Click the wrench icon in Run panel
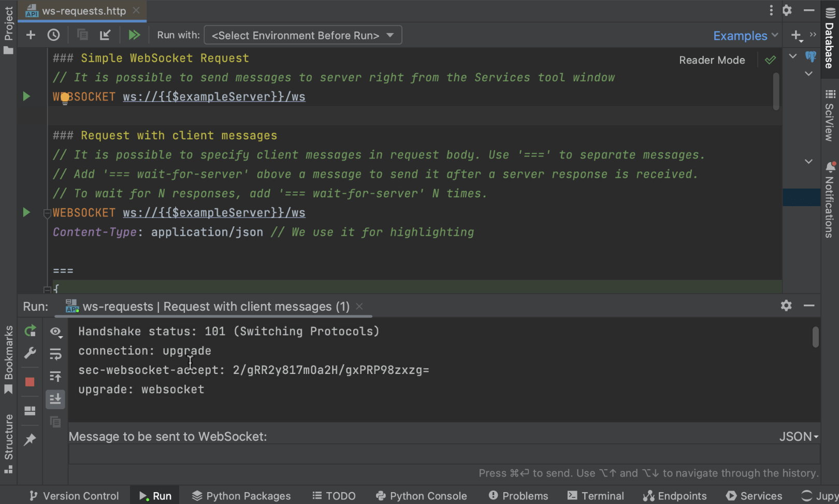Image resolution: width=839 pixels, height=504 pixels. [x=30, y=353]
